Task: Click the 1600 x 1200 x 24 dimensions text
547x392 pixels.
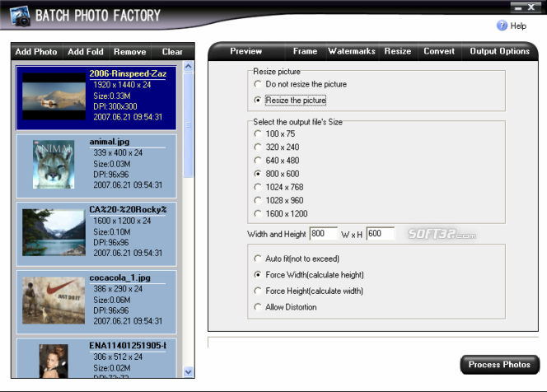Action: pyautogui.click(x=122, y=221)
